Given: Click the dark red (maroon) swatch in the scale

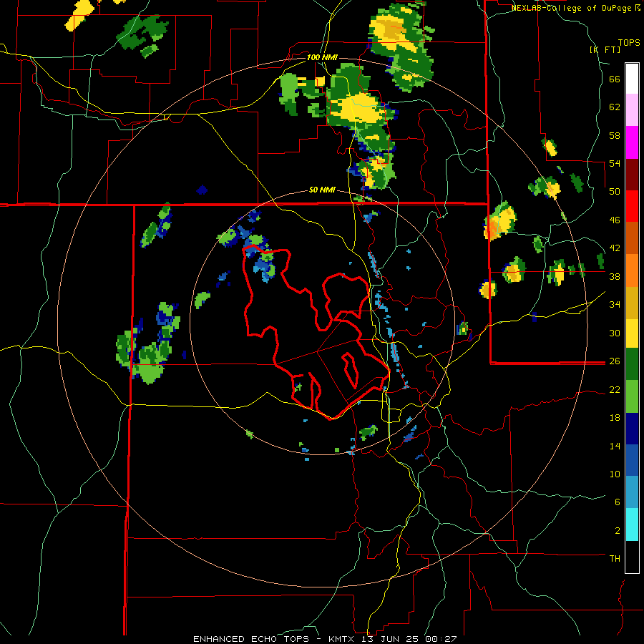Looking at the screenshot, I should point(632,174).
